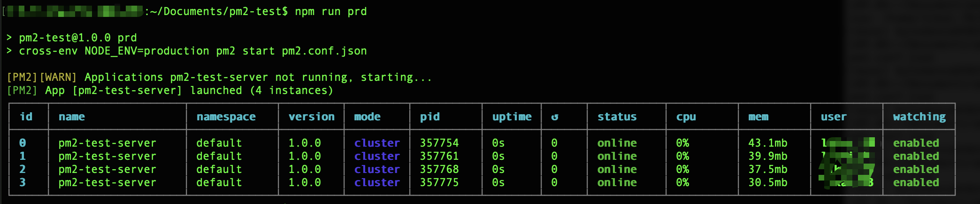Click 'cross-env NODE_ENV=production pm2 start pm2.conf.json'
Screen dimensions: 980x204
tap(193, 51)
